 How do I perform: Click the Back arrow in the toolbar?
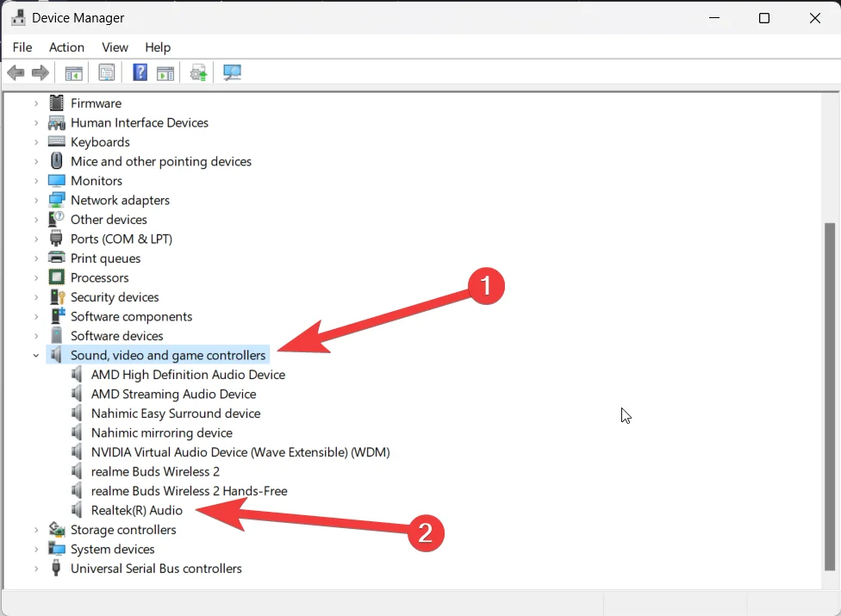click(x=16, y=72)
